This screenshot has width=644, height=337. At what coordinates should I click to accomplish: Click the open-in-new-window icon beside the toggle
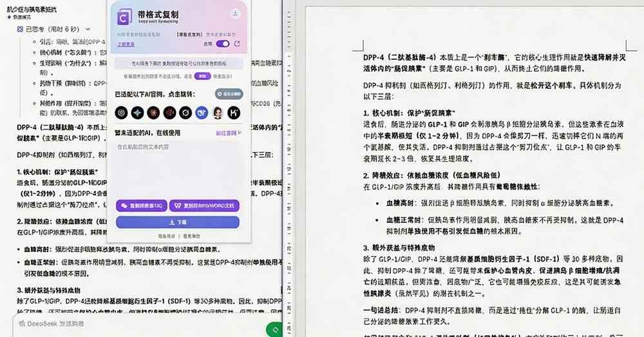click(x=237, y=44)
